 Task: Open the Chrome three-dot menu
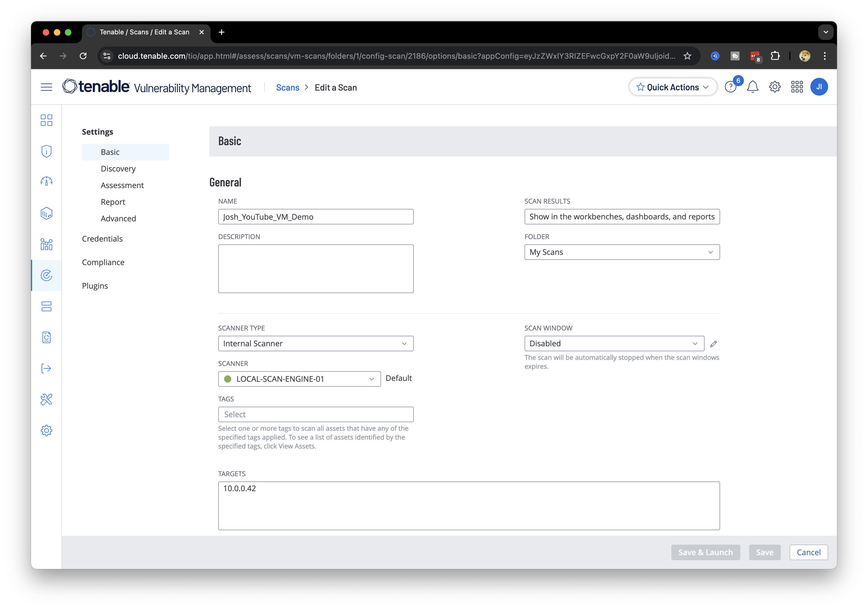point(825,56)
